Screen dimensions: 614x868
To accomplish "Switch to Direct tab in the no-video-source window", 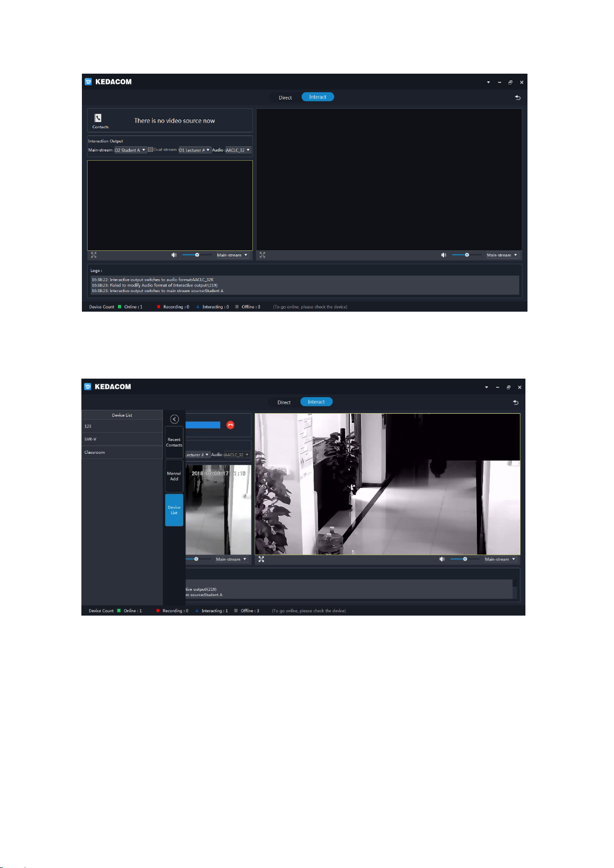I will (285, 97).
